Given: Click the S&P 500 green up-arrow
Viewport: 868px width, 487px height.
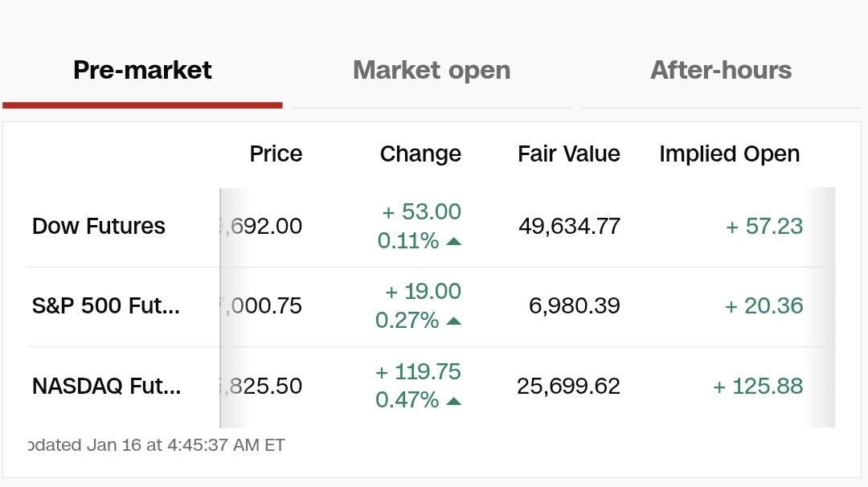Looking at the screenshot, I should [453, 321].
